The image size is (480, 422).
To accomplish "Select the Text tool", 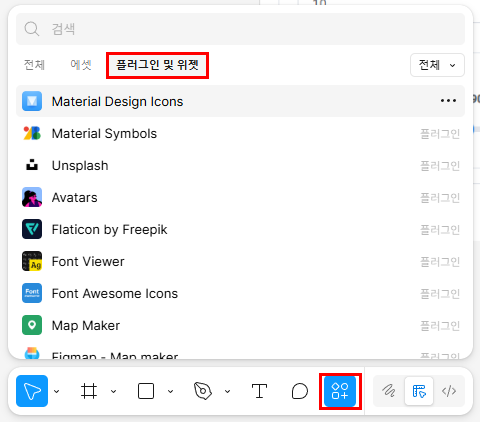I will [x=259, y=391].
